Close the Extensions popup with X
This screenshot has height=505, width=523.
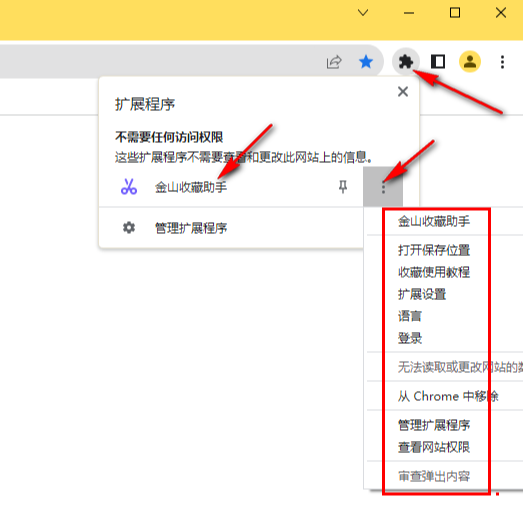[x=403, y=91]
